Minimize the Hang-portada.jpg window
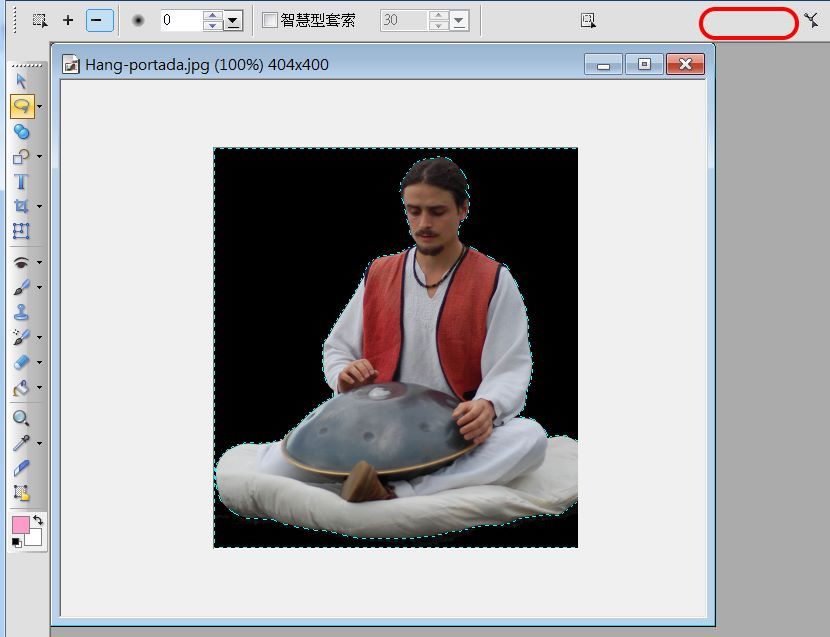Screen dimensions: 830x637 [603, 65]
